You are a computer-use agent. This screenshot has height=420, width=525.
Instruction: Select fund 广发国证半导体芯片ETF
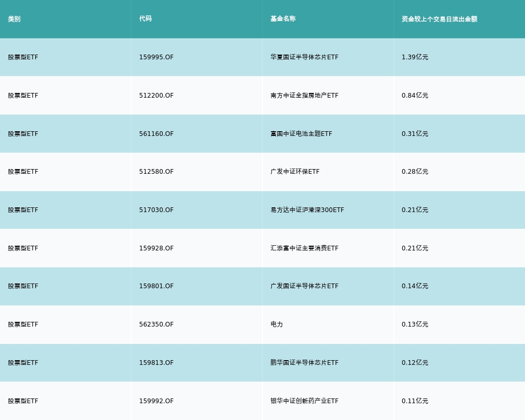304,286
